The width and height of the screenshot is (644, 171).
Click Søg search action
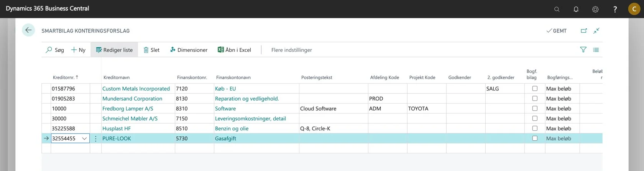[x=55, y=50]
